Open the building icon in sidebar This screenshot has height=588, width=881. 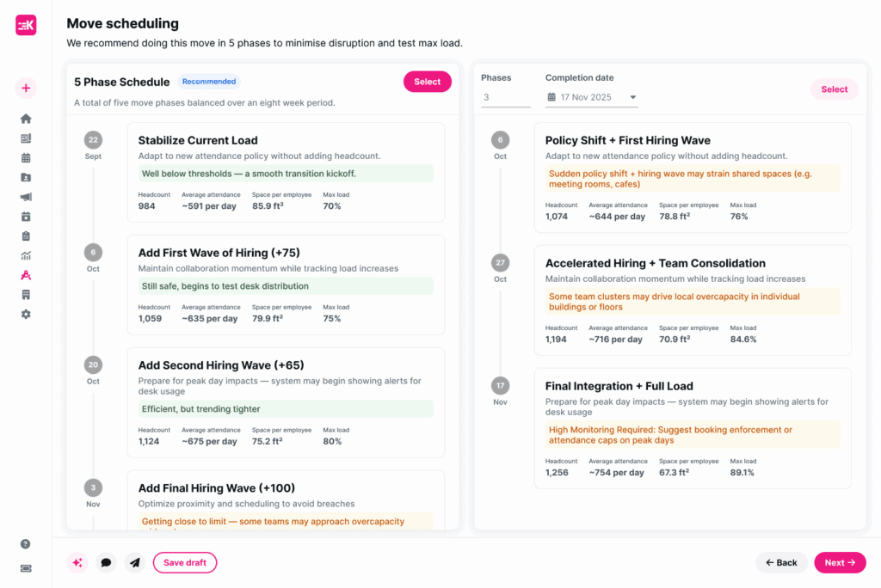click(x=26, y=295)
